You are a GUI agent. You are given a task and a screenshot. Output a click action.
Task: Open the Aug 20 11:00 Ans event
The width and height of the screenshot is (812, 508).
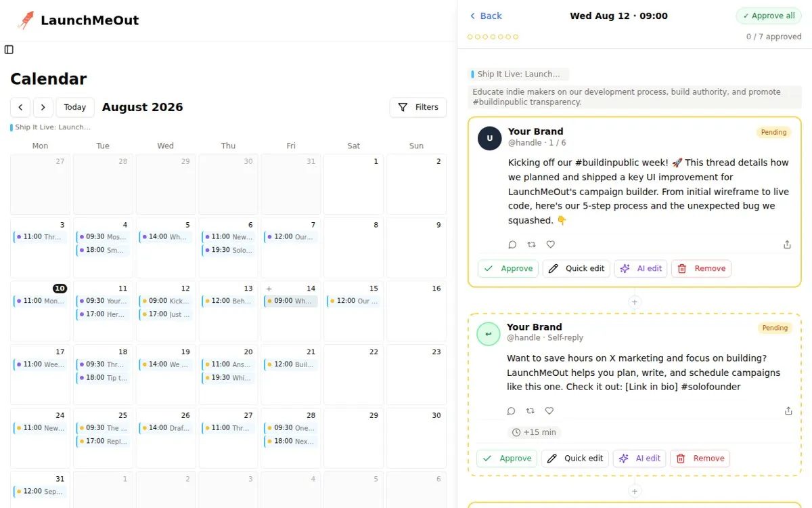click(x=228, y=364)
